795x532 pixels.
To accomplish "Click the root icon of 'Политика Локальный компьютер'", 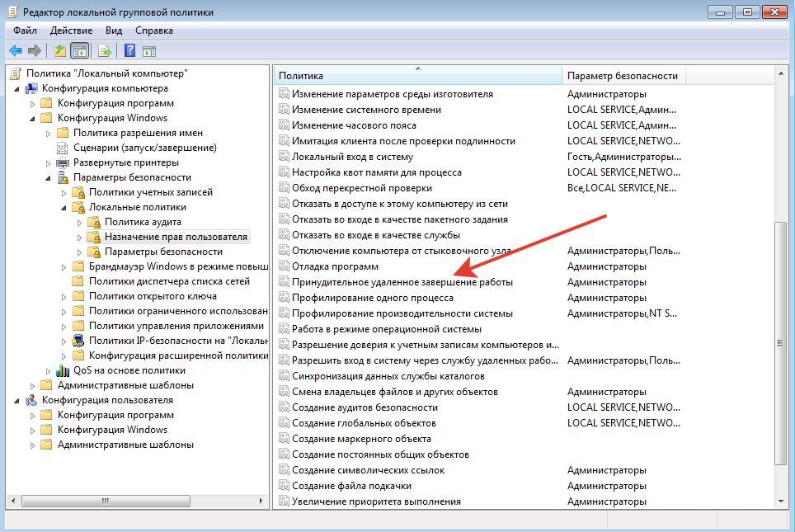I will (x=16, y=73).
